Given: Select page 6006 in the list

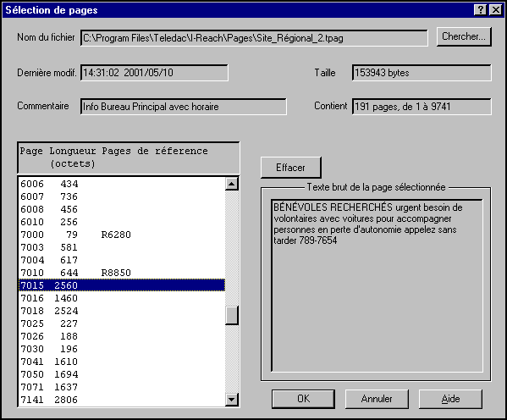Looking at the screenshot, I should pos(122,184).
